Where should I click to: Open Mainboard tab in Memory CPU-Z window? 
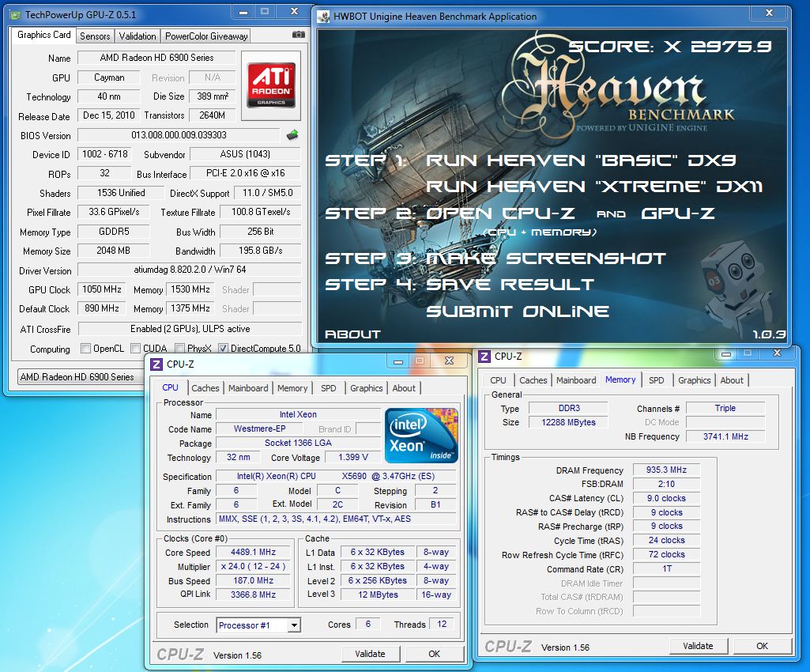pos(577,380)
